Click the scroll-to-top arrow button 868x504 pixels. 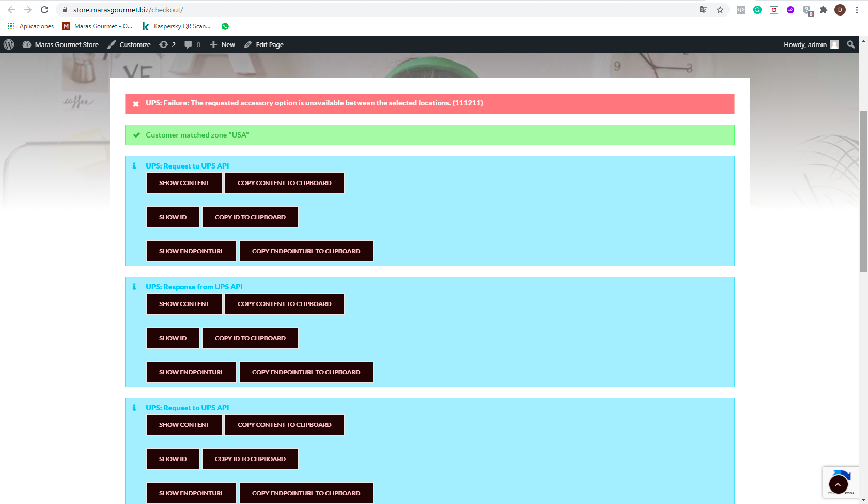[838, 484]
